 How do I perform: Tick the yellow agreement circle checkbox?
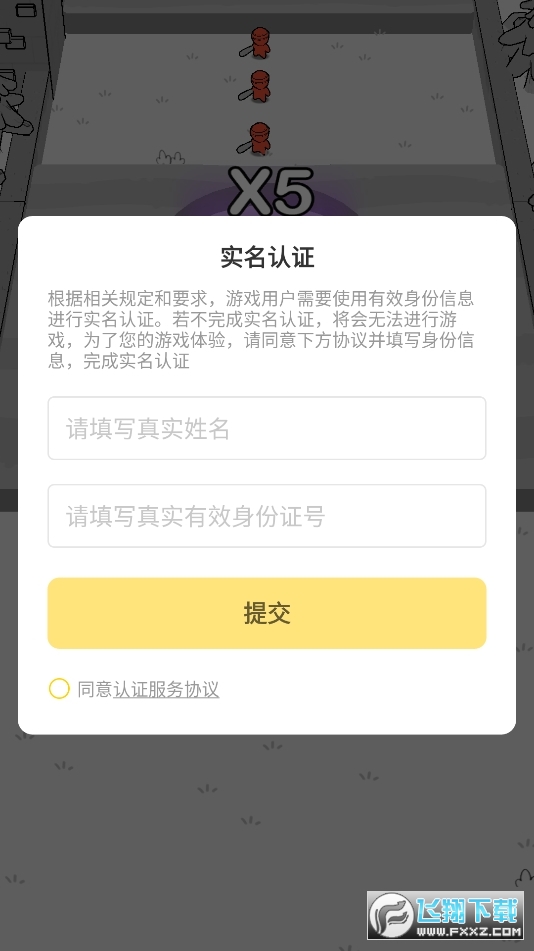coord(59,688)
